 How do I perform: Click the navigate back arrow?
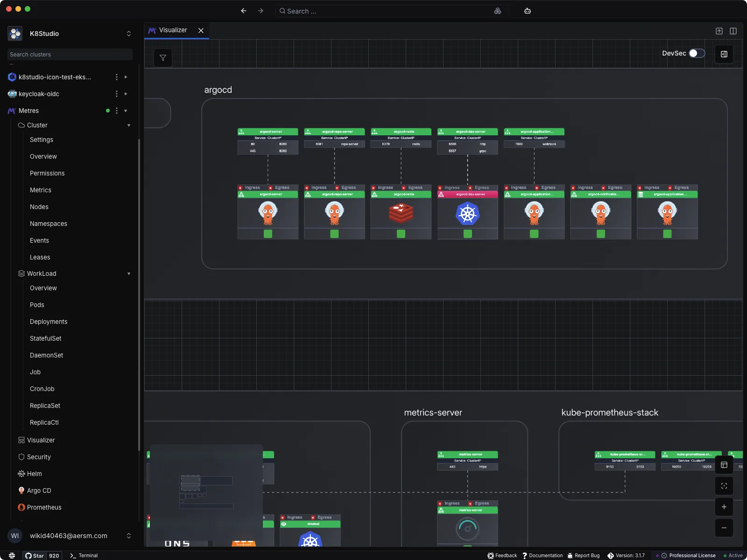click(244, 11)
